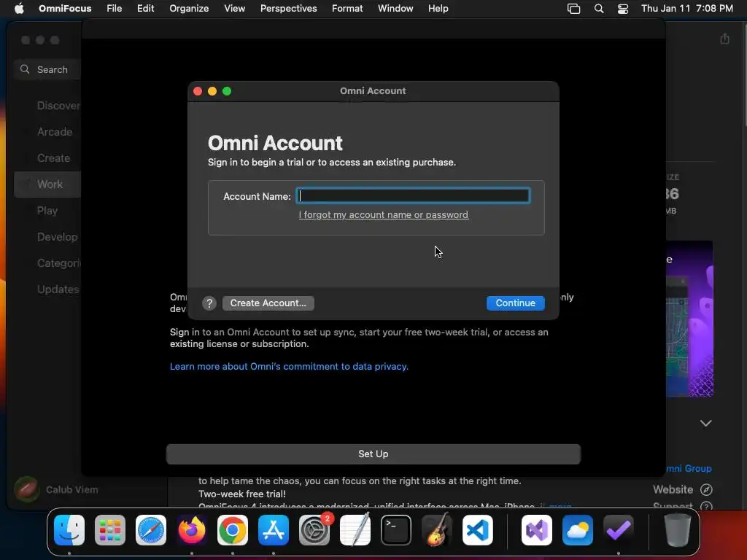Open the Apple menu
This screenshot has width=747, height=560.
[x=19, y=9]
